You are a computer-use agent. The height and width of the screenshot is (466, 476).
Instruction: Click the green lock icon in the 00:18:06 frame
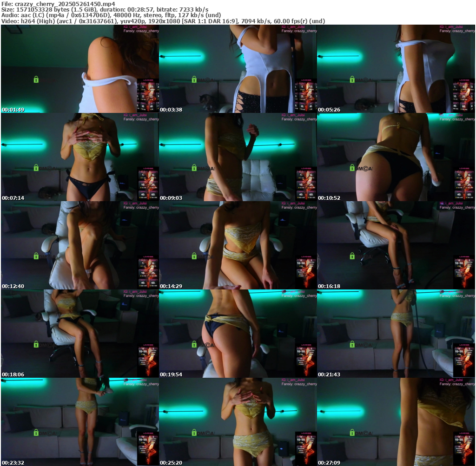click(36, 344)
